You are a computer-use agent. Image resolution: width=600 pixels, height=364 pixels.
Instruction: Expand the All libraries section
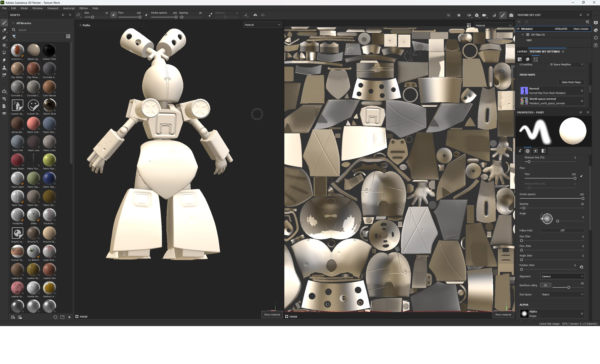pyautogui.click(x=13, y=23)
